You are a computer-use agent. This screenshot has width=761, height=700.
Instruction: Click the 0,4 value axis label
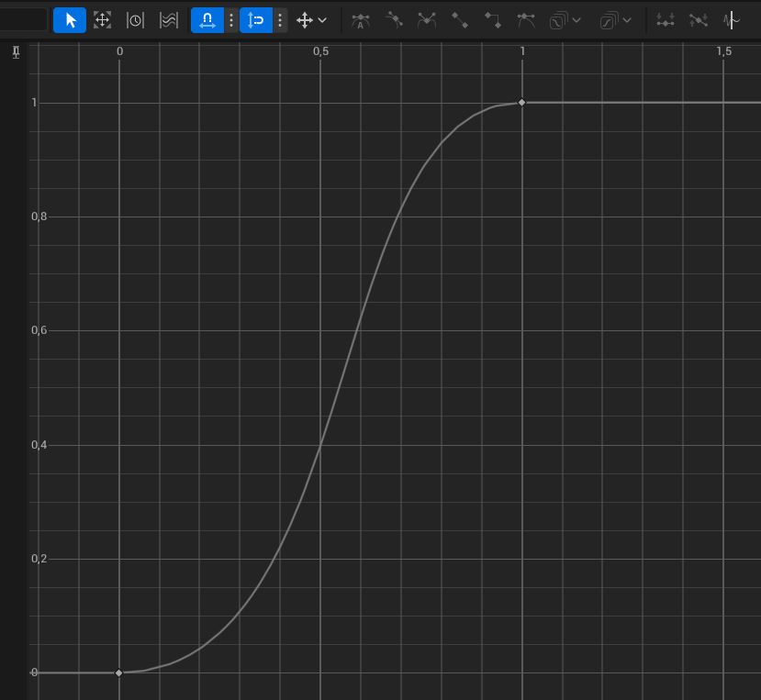pos(39,444)
